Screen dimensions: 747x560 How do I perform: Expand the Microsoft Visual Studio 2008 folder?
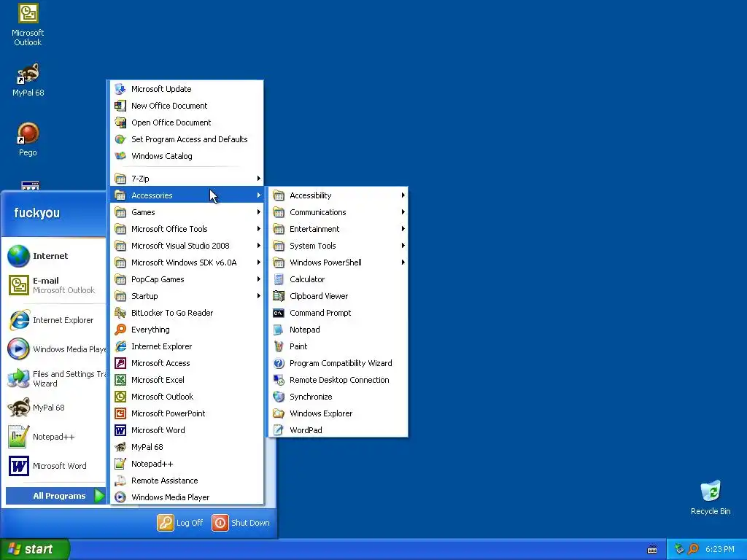click(x=187, y=246)
